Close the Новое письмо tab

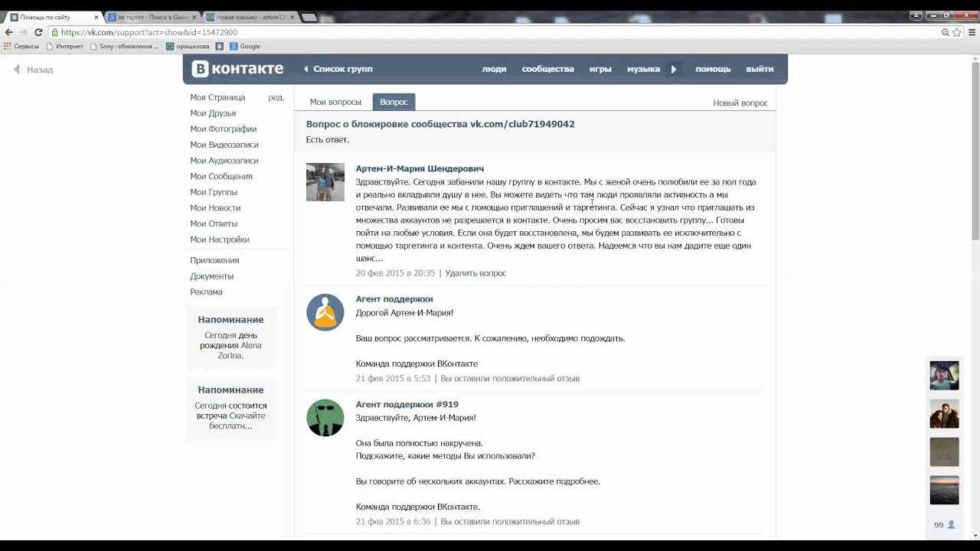point(292,17)
